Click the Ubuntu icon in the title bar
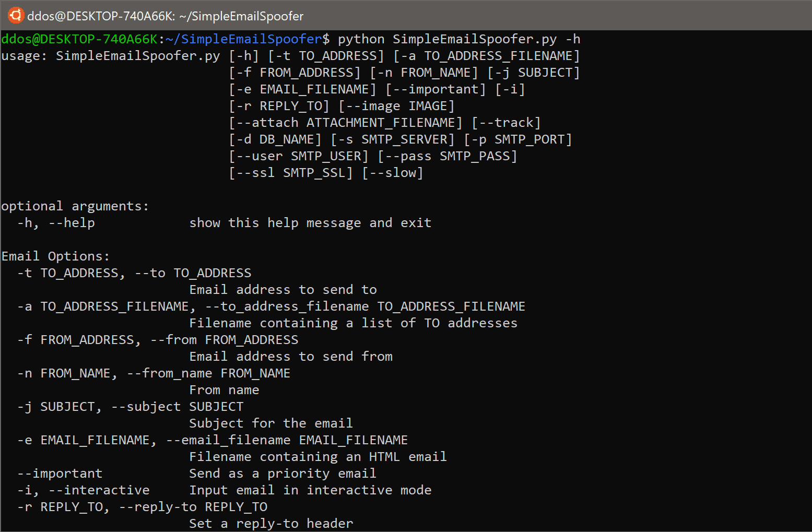Viewport: 812px width, 532px height. [x=16, y=15]
